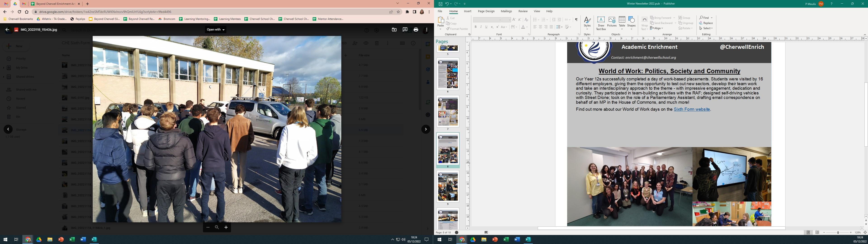Adjust the Publisher zoom slider
868x244 pixels.
coord(838,232)
